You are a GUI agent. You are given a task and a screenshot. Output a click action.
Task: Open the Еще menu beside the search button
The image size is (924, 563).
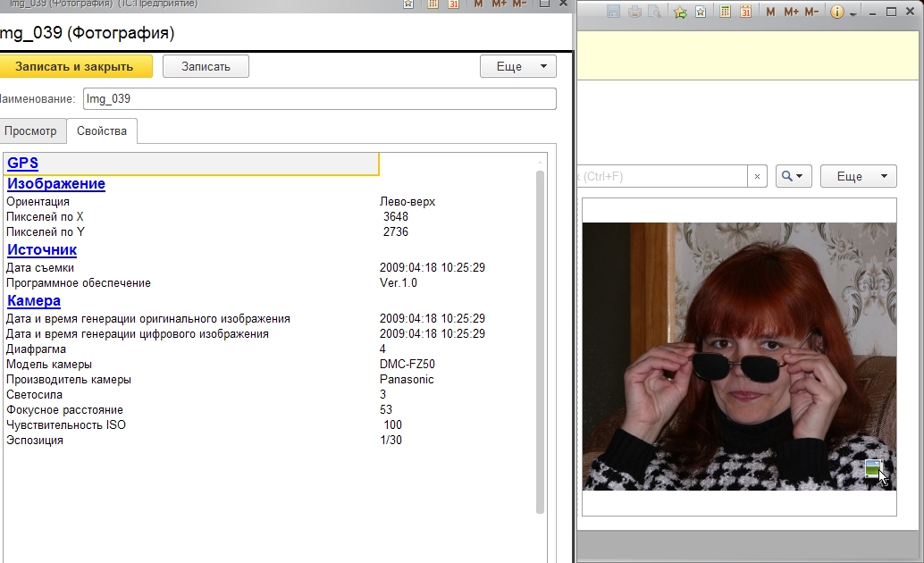[x=858, y=177]
